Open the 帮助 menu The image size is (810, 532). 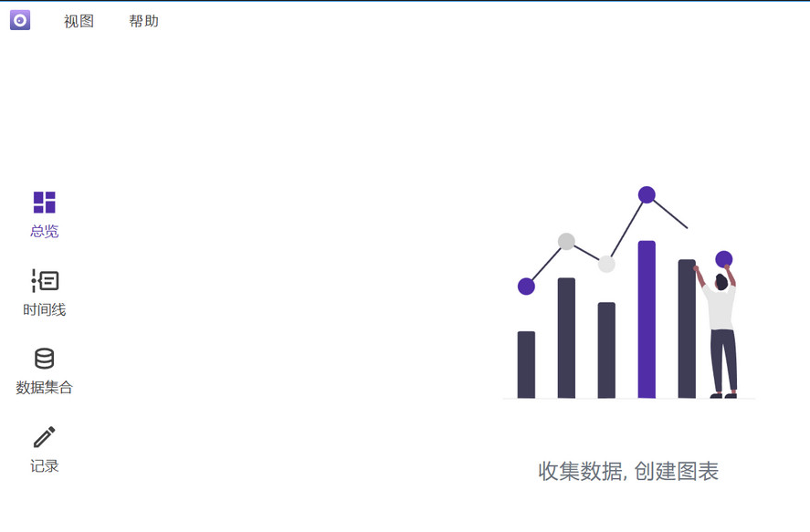click(143, 21)
